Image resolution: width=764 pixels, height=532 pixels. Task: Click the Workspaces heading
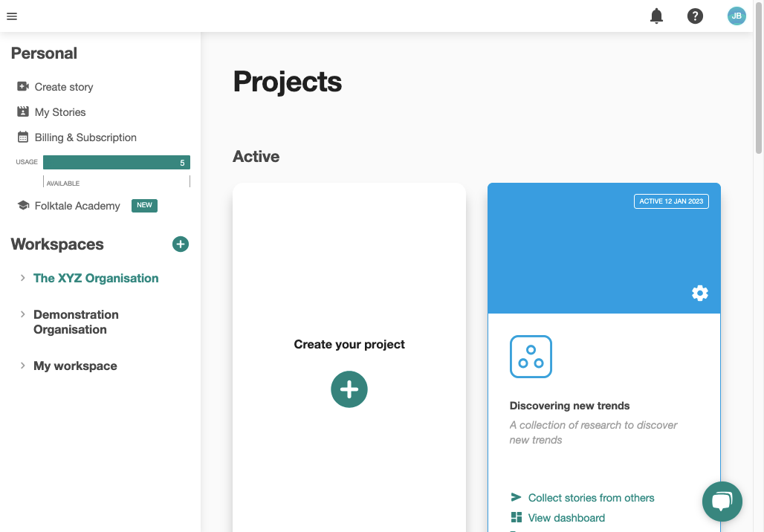click(x=57, y=244)
